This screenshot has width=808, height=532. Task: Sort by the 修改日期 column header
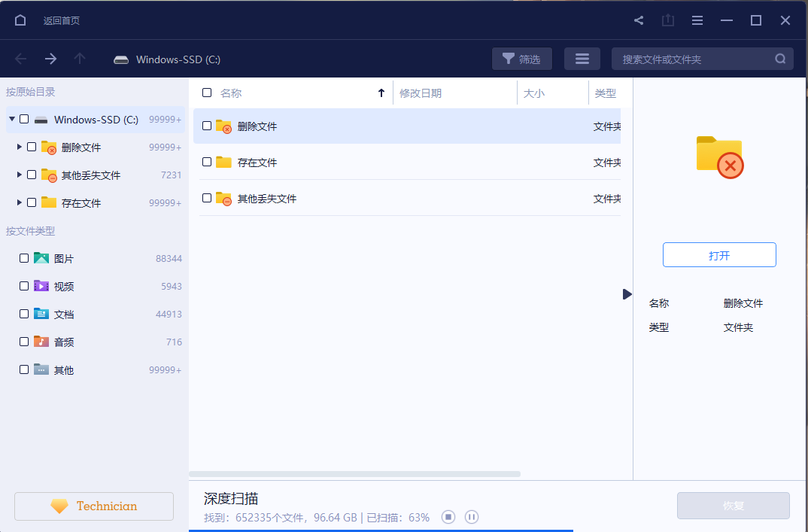point(421,93)
